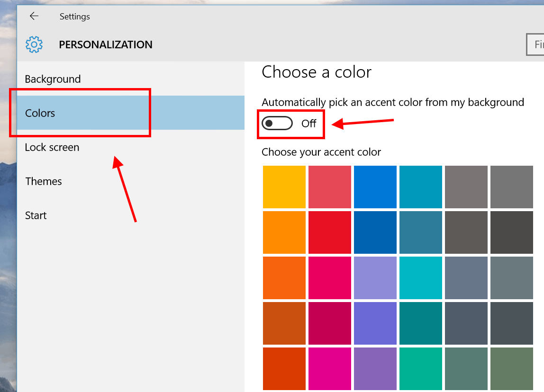Choose the emerald green-teal swatch in bottom row

point(420,368)
